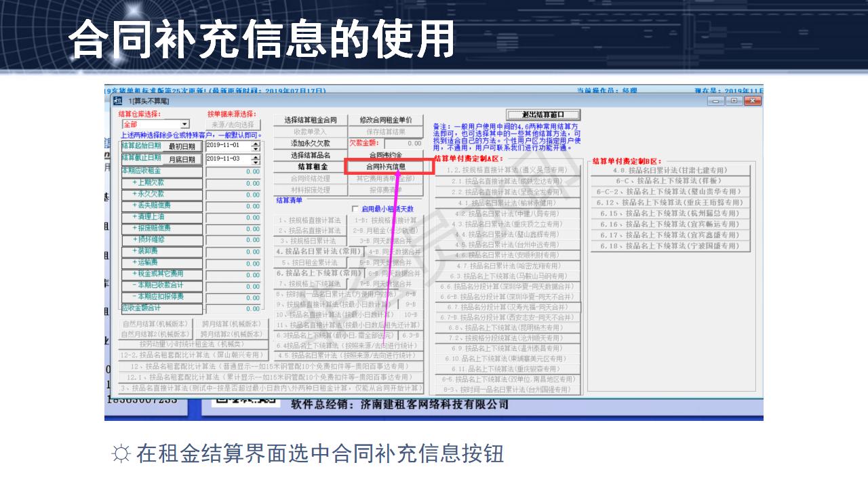Enable the 启用最小租赁天数 checkbox
This screenshot has width=868, height=488.
[354, 207]
